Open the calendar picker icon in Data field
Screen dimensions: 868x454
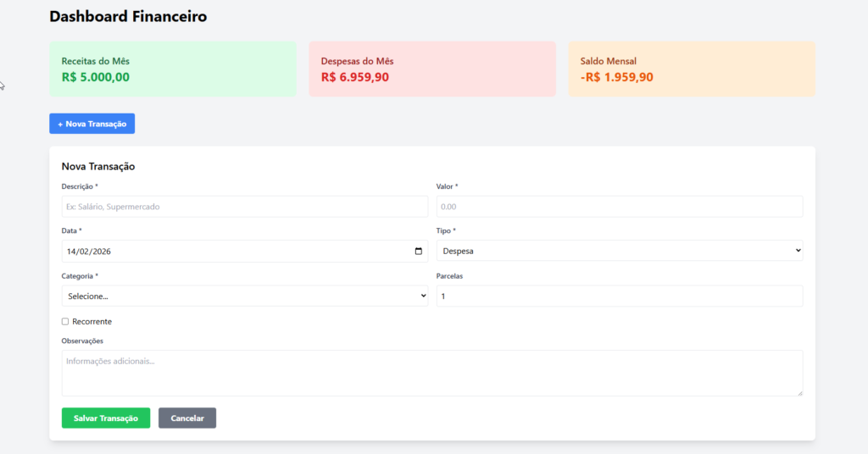[x=419, y=252]
